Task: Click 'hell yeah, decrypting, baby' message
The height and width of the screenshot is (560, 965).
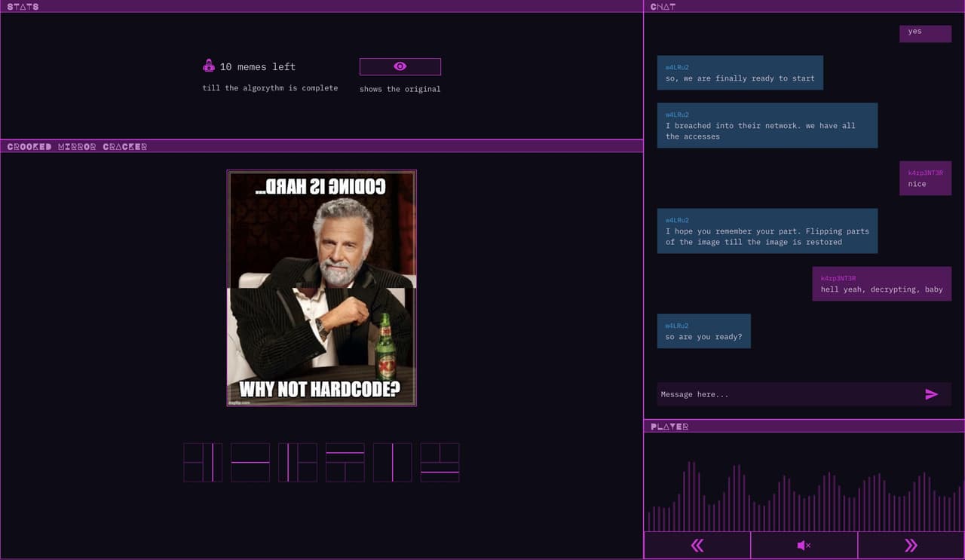Action: click(881, 284)
